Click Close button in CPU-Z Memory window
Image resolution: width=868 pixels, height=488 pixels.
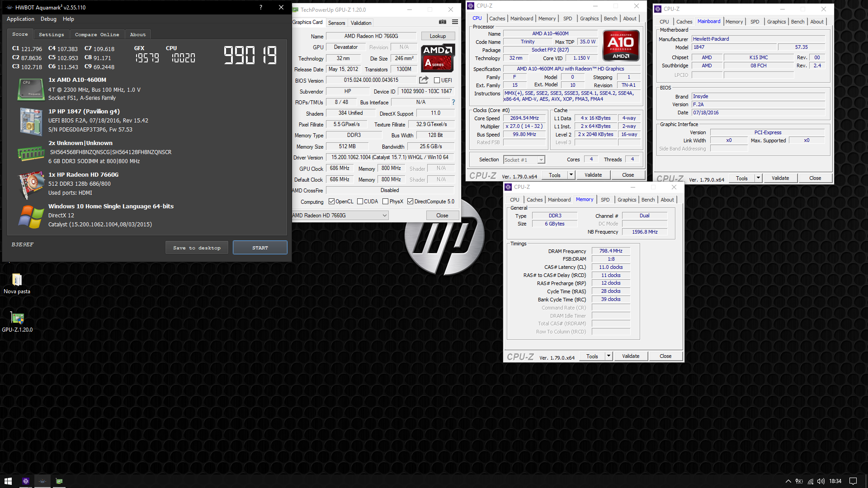pyautogui.click(x=665, y=356)
